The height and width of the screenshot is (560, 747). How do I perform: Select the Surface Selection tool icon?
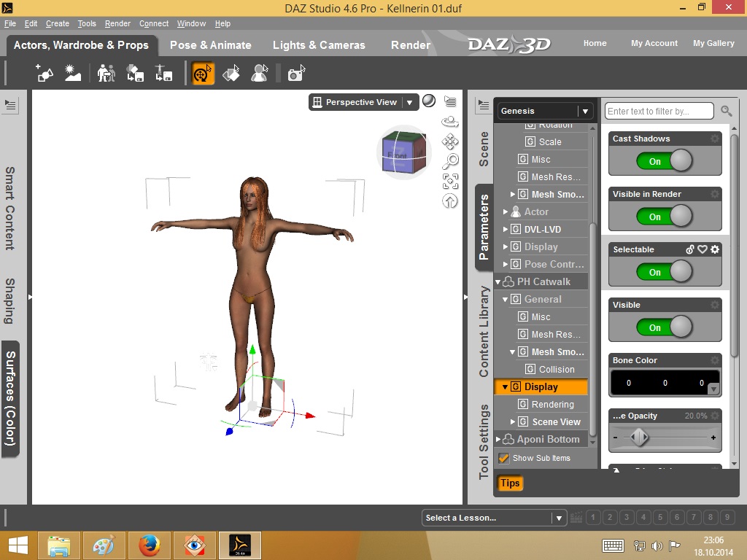click(x=231, y=74)
